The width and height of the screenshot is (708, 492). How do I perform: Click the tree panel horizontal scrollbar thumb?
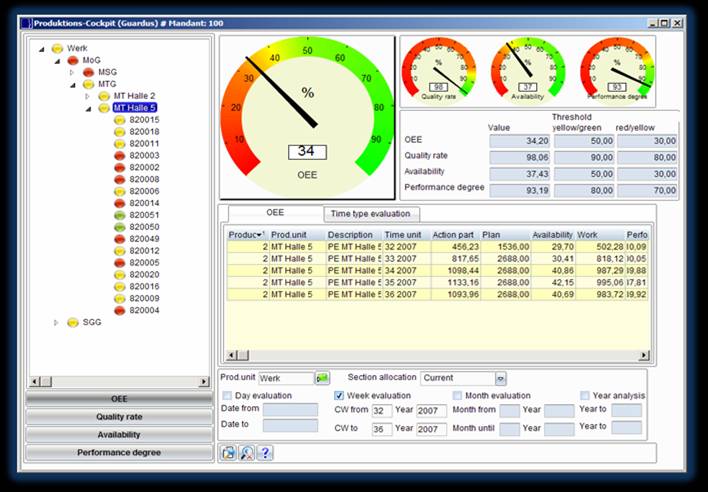click(47, 382)
